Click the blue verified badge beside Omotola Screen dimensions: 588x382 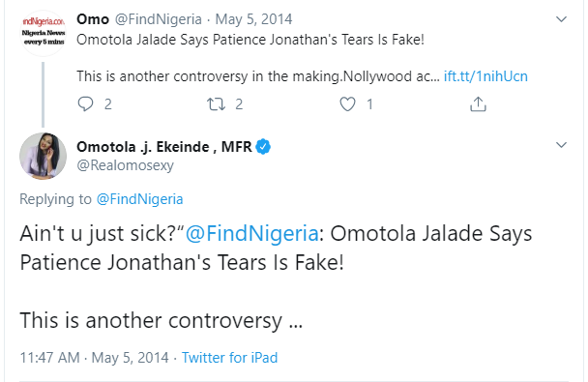263,147
